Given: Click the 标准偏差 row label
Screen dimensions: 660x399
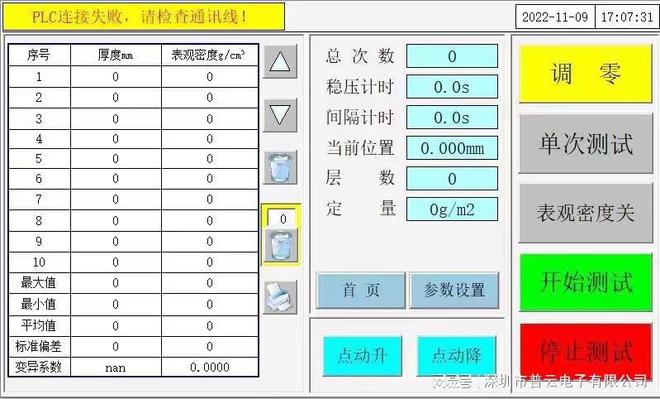Looking at the screenshot, I should [x=39, y=346].
